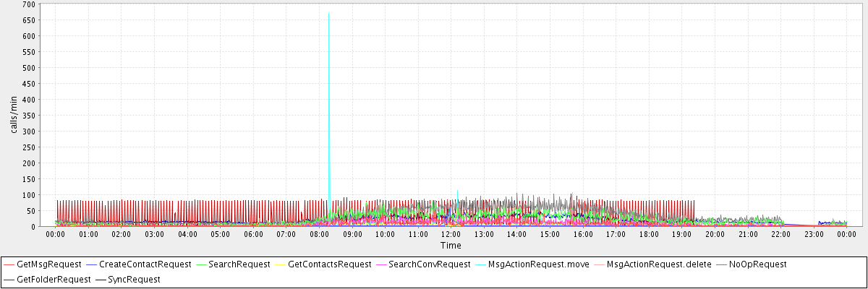Viewport: 868px width, 289px height.
Task: Click the GetMsgRequest legend entry
Action: [46, 264]
